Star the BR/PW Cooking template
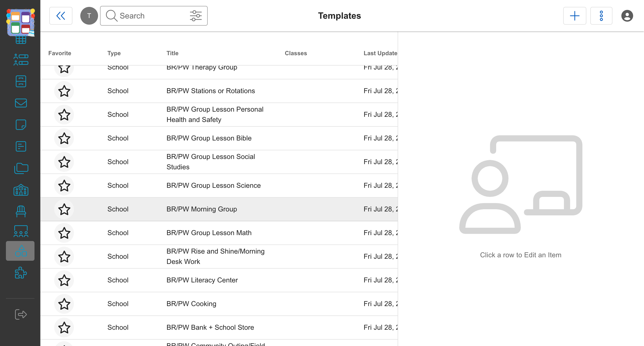 (x=64, y=304)
